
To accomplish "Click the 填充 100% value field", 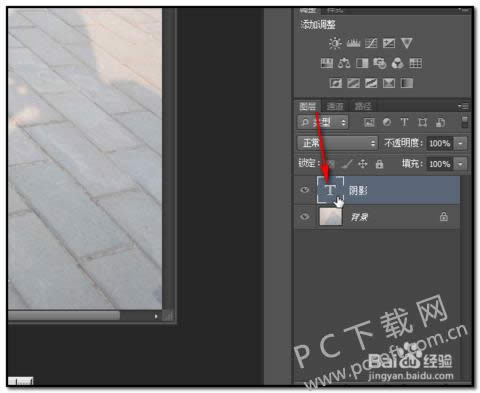I will click(440, 164).
